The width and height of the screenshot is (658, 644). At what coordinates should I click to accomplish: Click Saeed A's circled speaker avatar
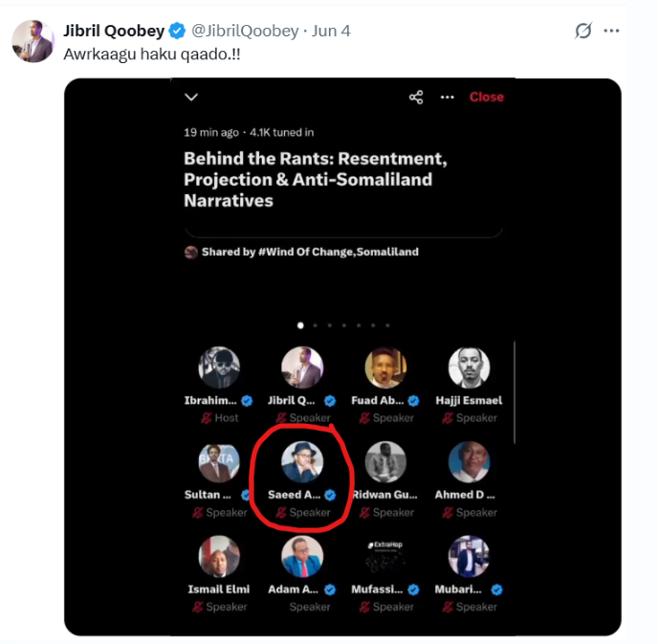[302, 462]
